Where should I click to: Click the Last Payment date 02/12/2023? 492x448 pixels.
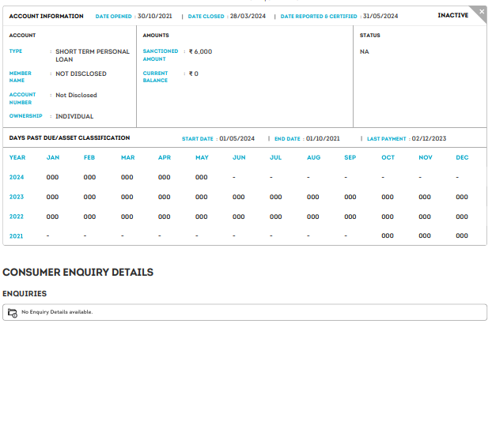coord(429,138)
